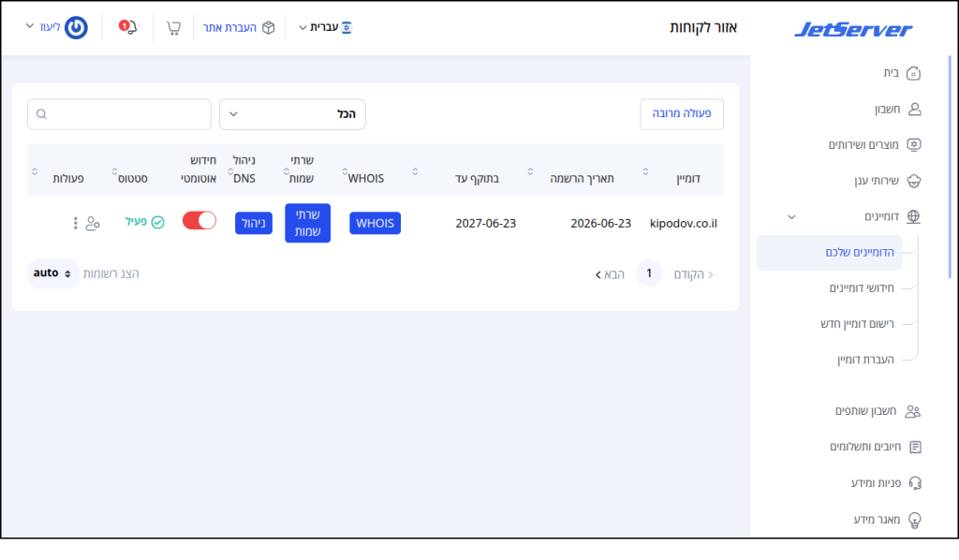Change the auto records-per-page selector
Image resolution: width=959 pixels, height=560 pixels.
[52, 273]
